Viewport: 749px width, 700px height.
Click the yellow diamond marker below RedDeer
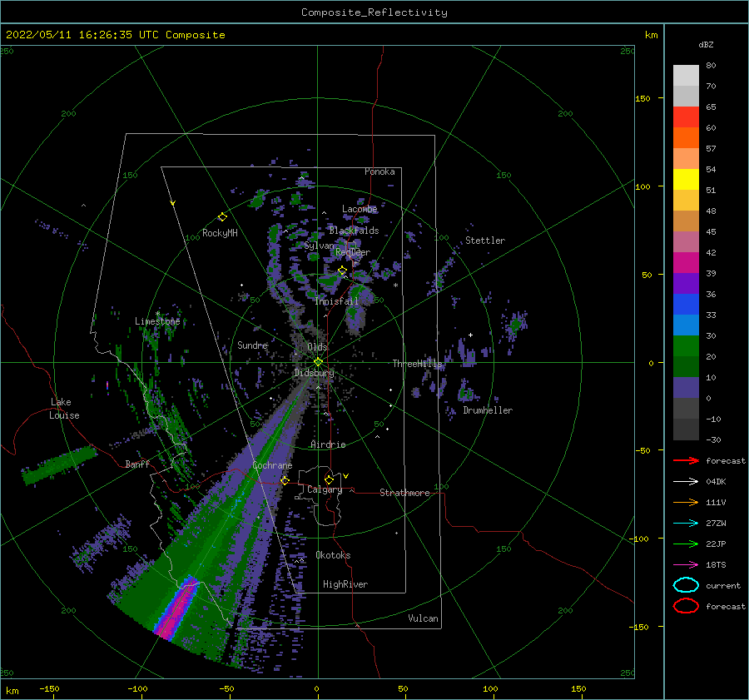pyautogui.click(x=342, y=271)
